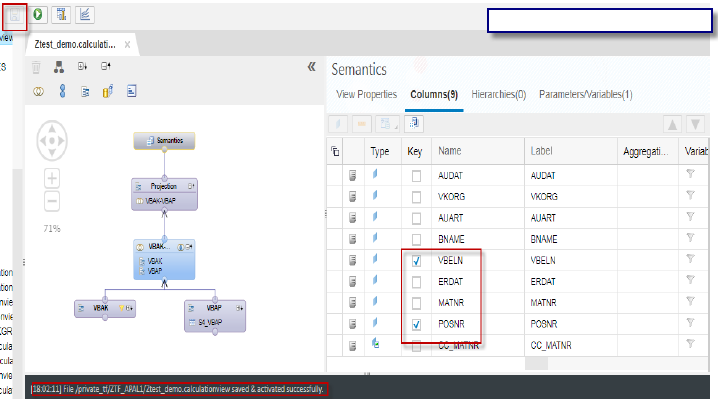Click the auto layout hierarchy icon

pyautogui.click(x=59, y=67)
